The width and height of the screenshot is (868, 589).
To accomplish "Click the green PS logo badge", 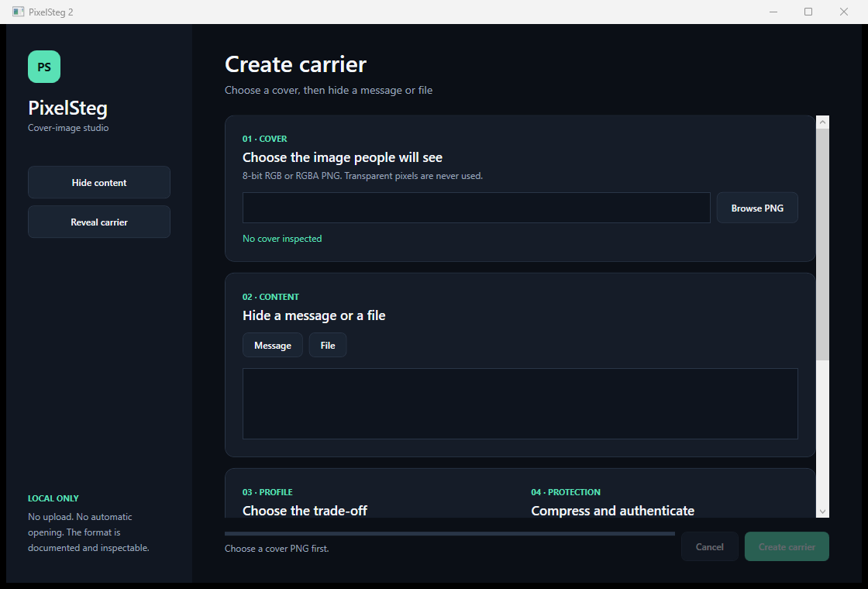I will (44, 67).
